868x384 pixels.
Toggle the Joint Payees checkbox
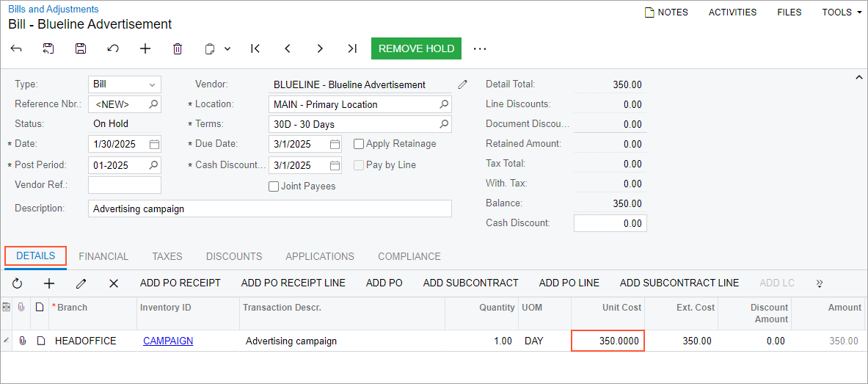[x=274, y=186]
